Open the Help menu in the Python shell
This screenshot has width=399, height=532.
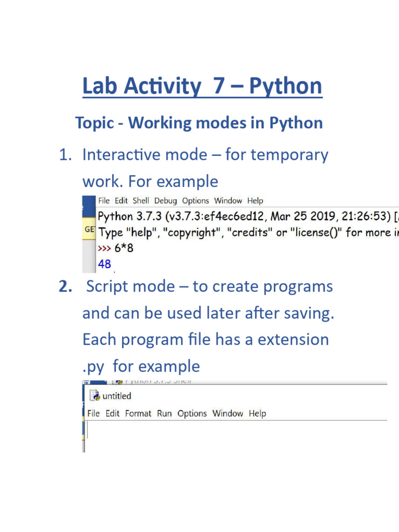[255, 201]
